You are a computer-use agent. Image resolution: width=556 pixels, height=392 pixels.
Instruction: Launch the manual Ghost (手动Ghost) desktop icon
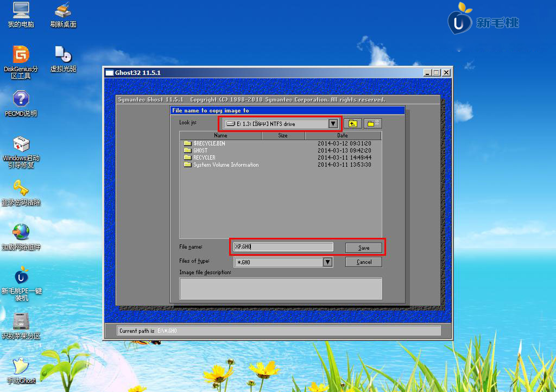21,371
